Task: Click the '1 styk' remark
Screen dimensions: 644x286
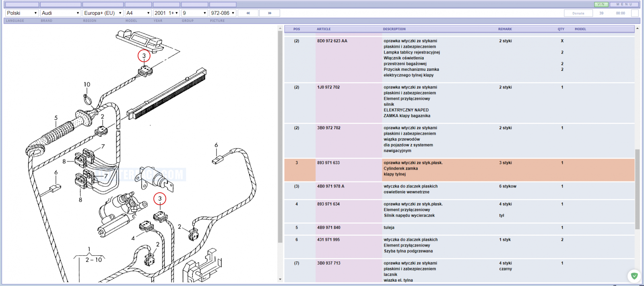Action: click(505, 240)
